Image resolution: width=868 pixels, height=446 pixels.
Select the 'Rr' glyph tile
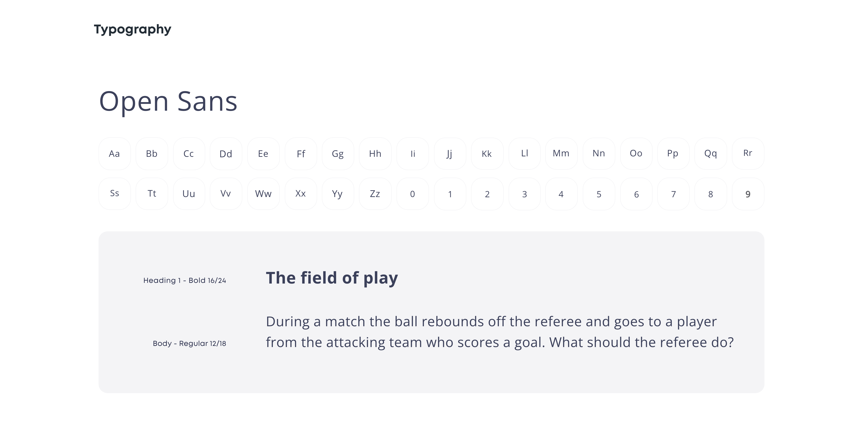coord(748,154)
